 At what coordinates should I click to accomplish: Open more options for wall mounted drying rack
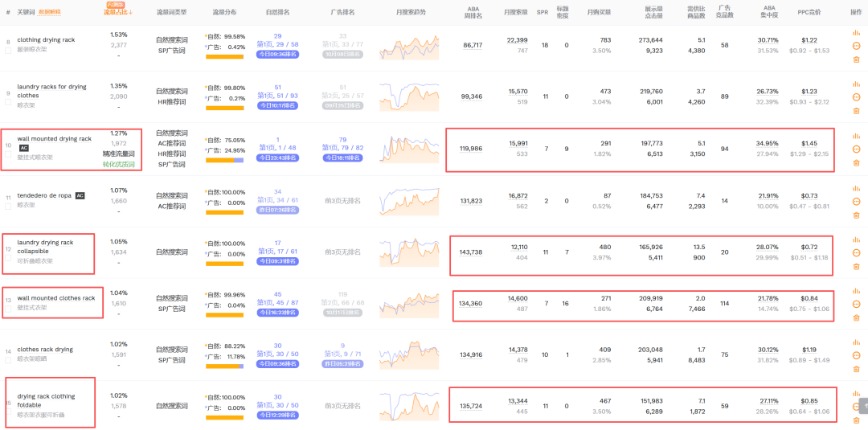coord(857,149)
